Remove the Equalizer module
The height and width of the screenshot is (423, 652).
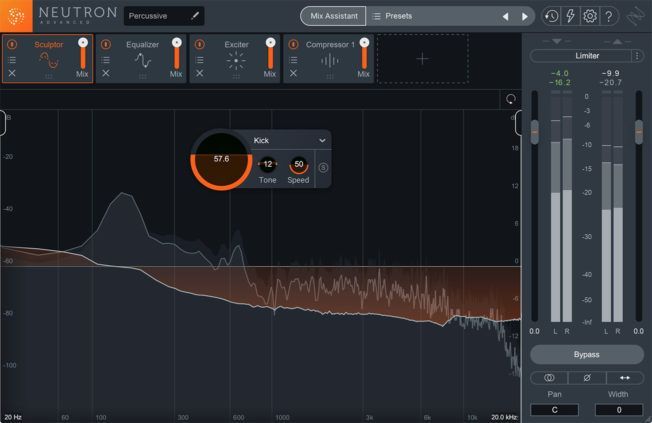106,73
